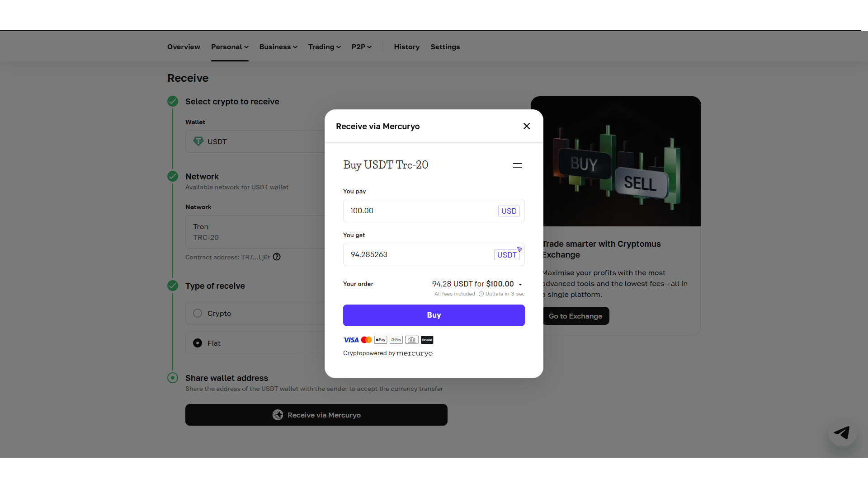Click the bank transfer icon
868x488 pixels.
(412, 340)
